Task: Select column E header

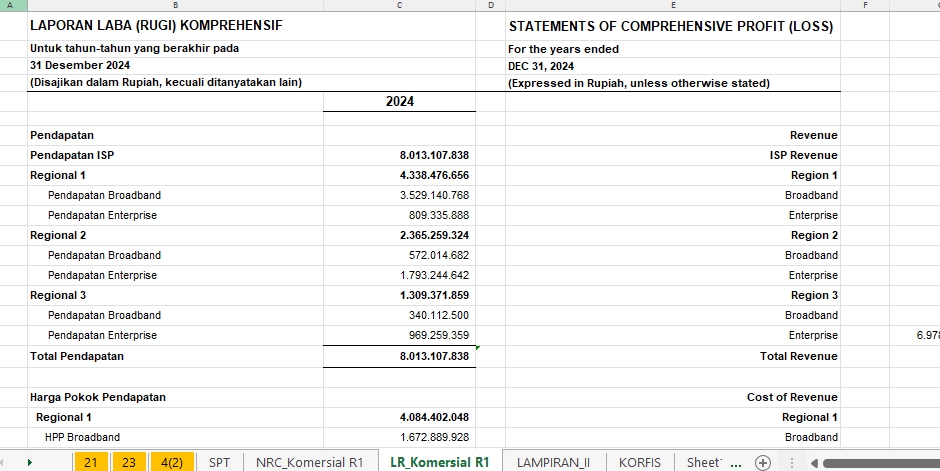Action: [672, 6]
